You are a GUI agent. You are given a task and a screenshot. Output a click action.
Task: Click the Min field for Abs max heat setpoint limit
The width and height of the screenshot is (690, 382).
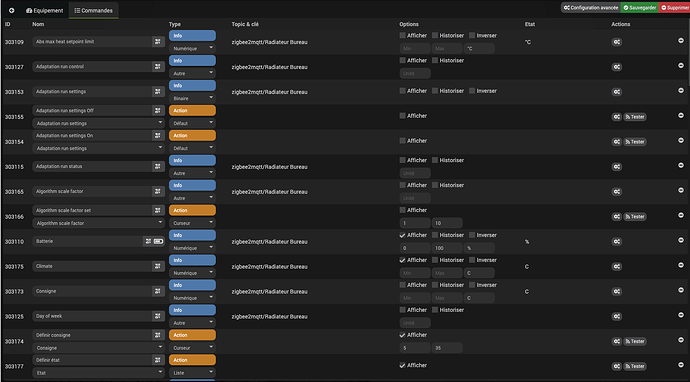click(415, 48)
